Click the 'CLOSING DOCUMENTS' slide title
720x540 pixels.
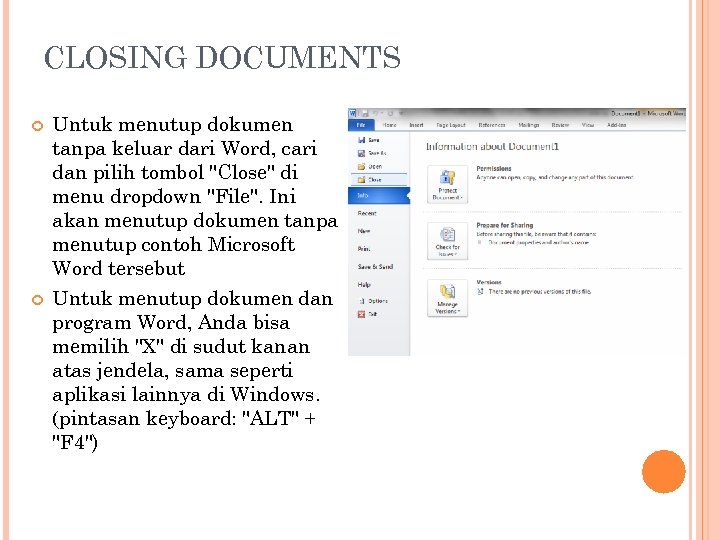222,58
